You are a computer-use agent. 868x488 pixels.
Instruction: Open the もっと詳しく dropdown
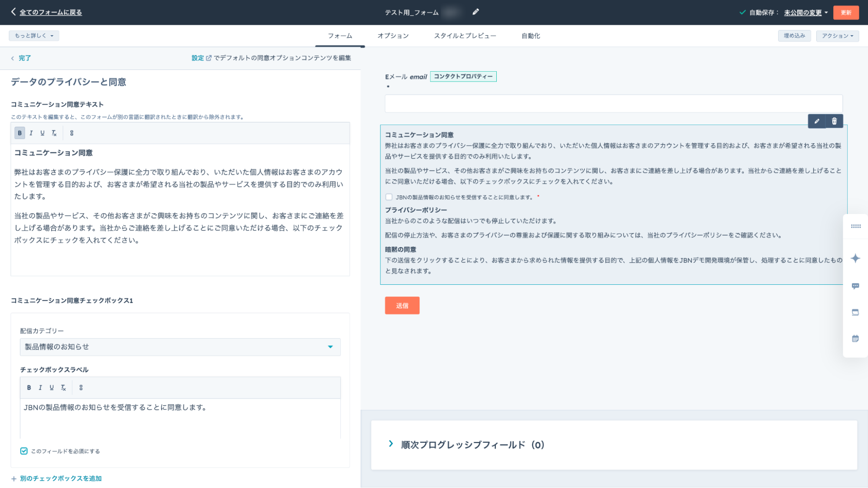pyautogui.click(x=34, y=36)
